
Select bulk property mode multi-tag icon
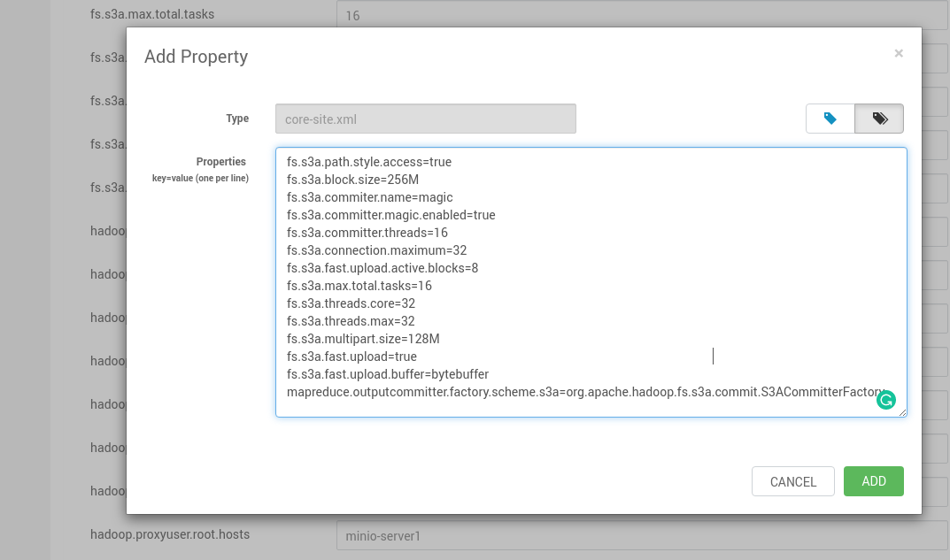point(879,119)
